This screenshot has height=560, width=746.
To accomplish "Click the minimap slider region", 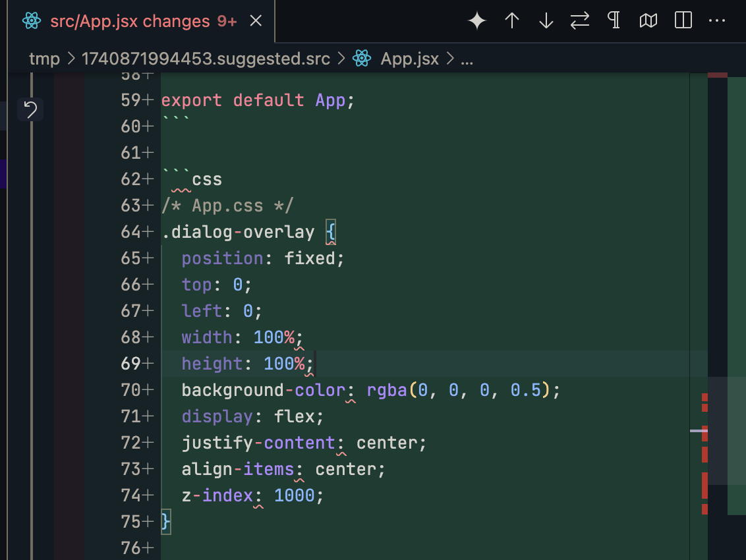I will click(727, 431).
